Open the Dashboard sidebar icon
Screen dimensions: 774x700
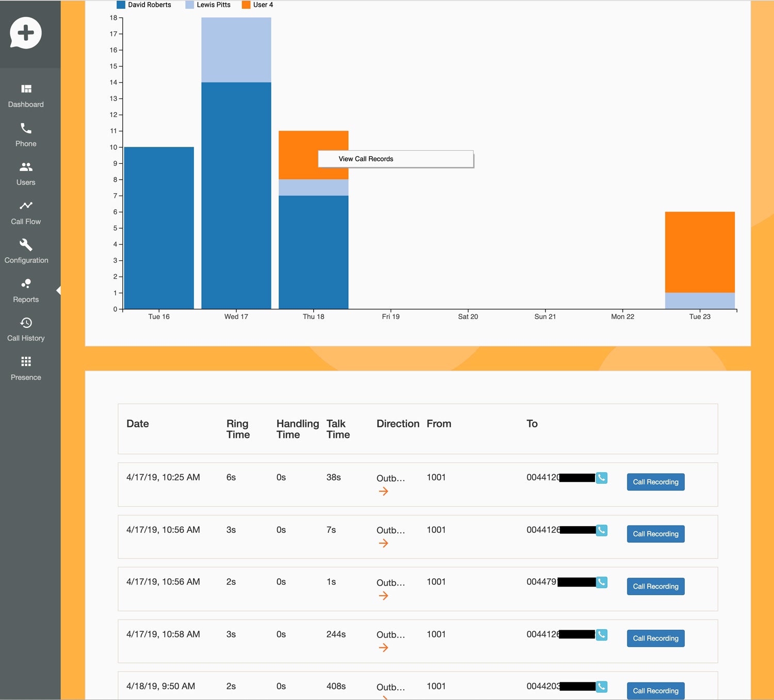[x=26, y=89]
